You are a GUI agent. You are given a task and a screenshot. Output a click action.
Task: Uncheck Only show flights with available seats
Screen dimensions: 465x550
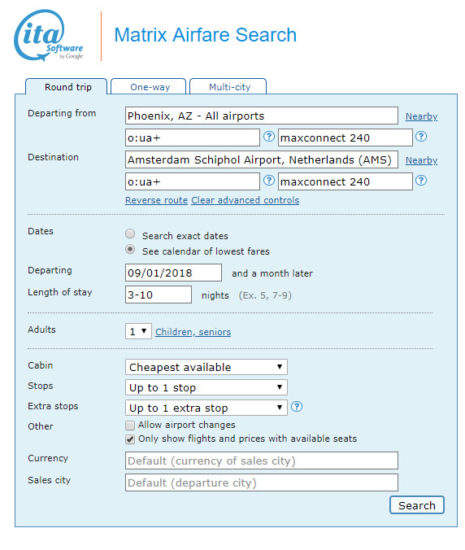click(130, 439)
